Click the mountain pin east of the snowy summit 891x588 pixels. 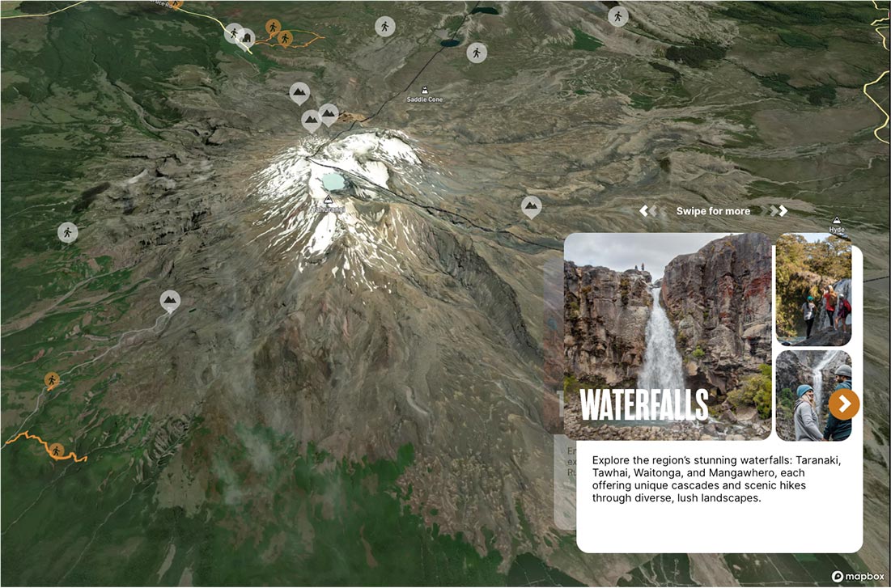tap(531, 207)
